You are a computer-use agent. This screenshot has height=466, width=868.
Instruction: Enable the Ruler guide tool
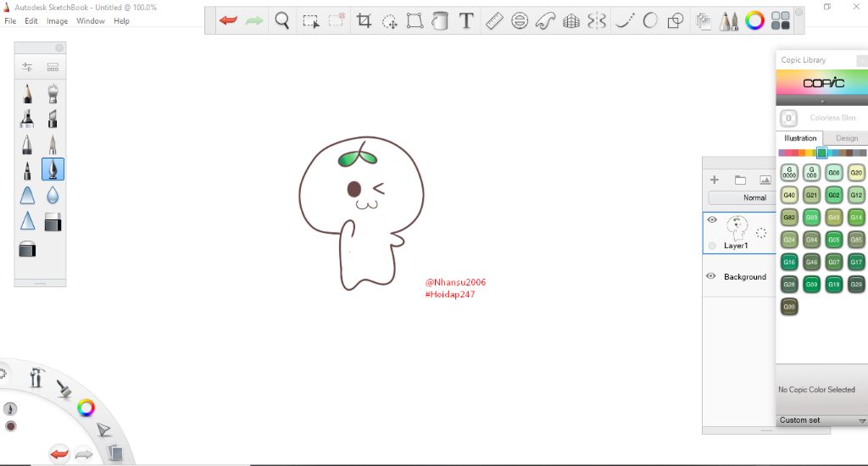494,21
